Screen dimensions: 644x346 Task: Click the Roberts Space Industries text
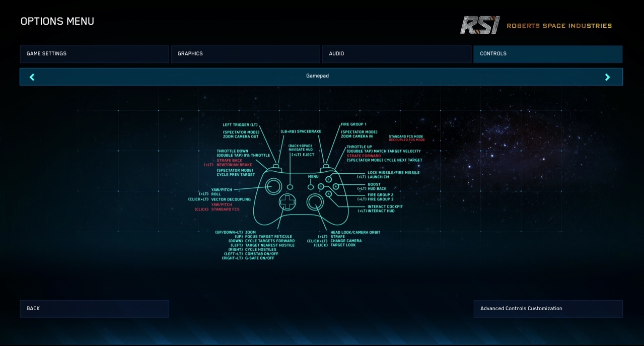[559, 26]
